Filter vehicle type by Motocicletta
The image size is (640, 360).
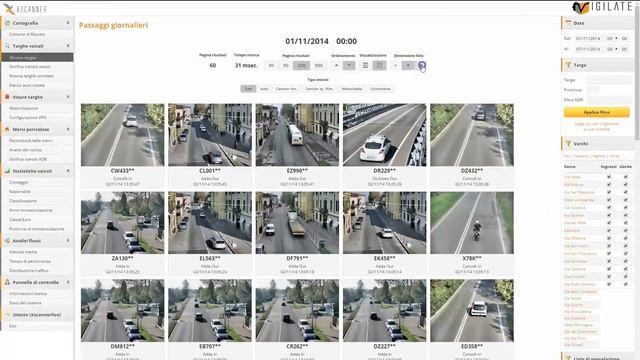tap(352, 89)
